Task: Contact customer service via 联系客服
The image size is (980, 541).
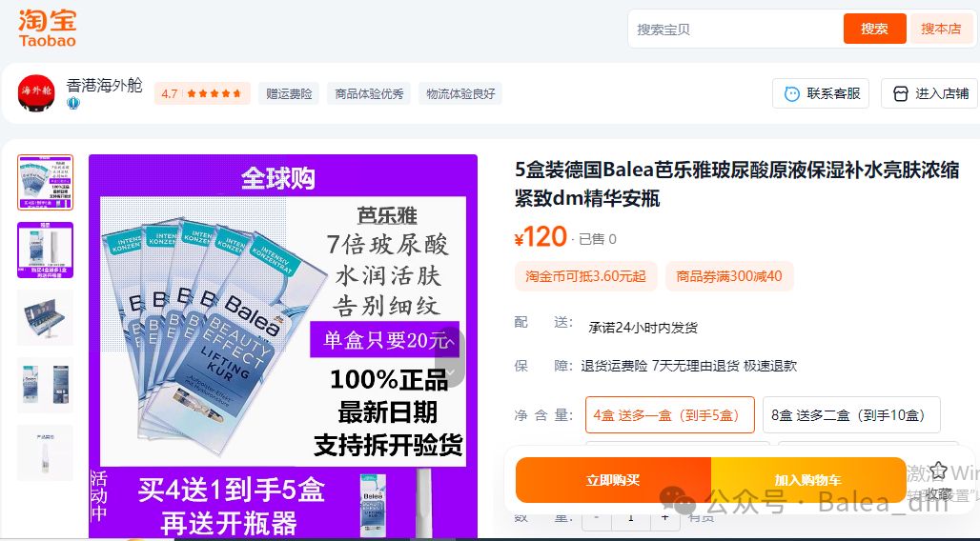Action: [821, 93]
